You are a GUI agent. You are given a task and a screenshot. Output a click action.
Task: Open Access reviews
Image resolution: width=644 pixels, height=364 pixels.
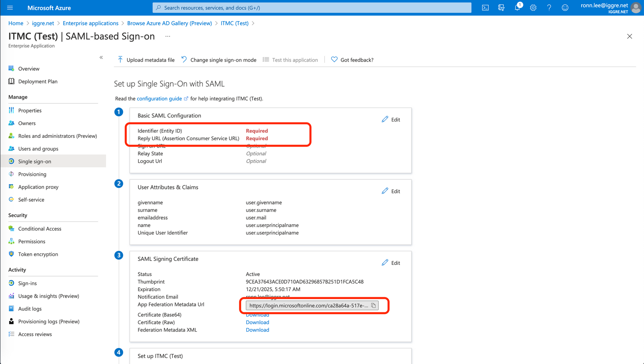[35, 334]
